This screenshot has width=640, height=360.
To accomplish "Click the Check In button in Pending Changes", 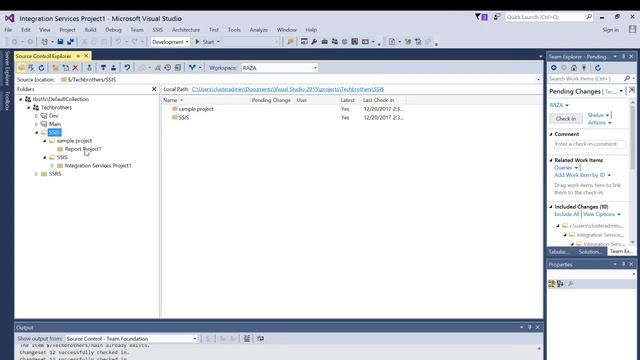I will tap(566, 119).
